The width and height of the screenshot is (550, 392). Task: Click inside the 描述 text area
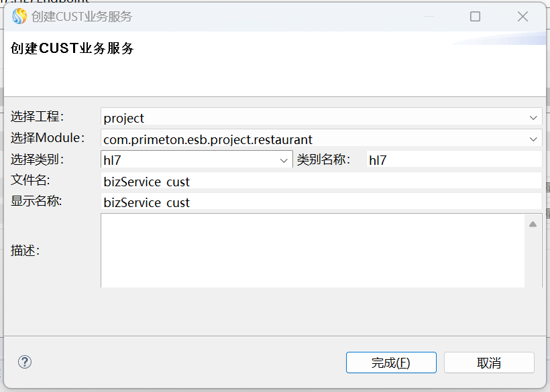pyautogui.click(x=312, y=251)
